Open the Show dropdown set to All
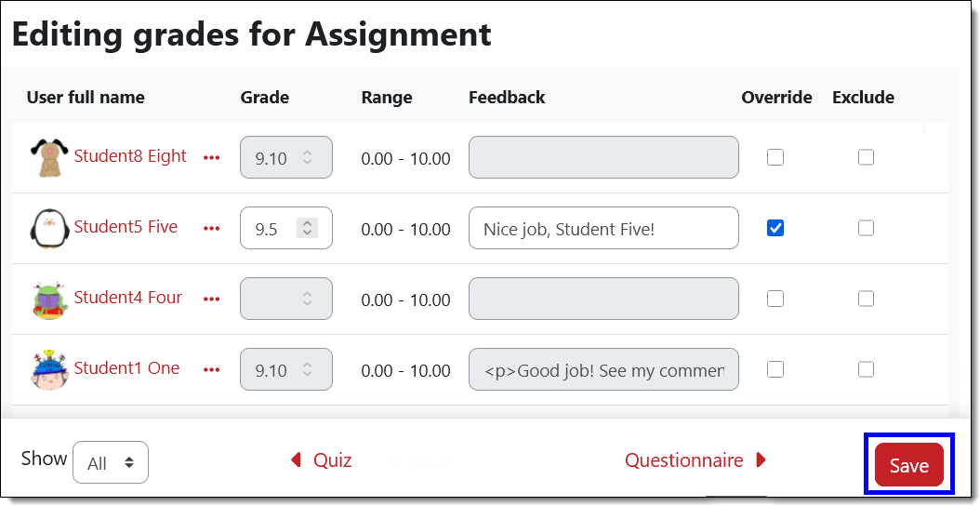The image size is (980, 506). click(x=111, y=462)
